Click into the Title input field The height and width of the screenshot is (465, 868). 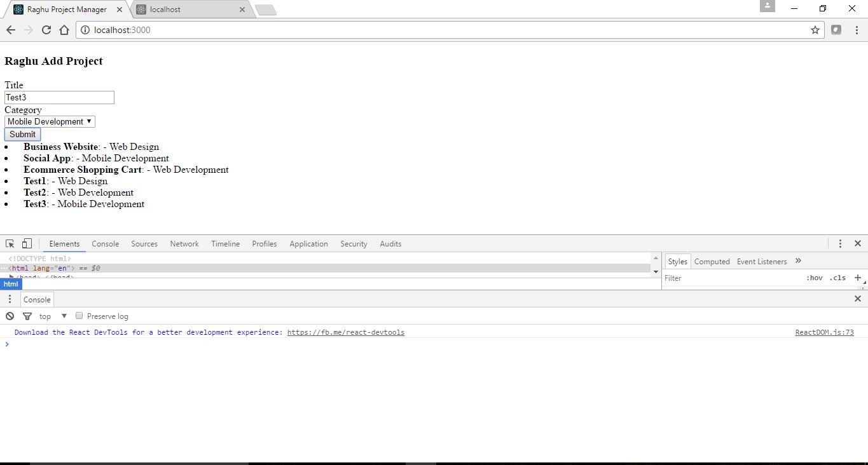59,97
